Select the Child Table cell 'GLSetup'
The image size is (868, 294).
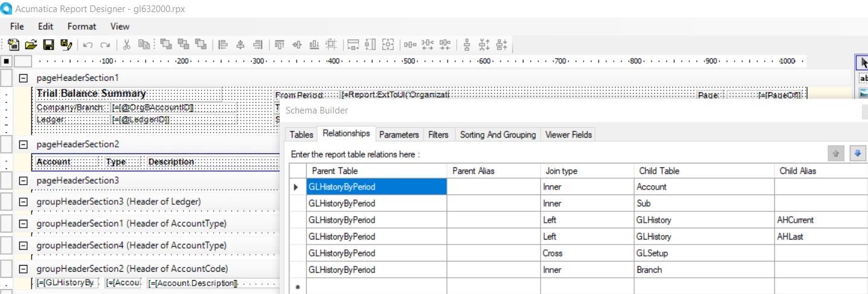[x=704, y=253]
